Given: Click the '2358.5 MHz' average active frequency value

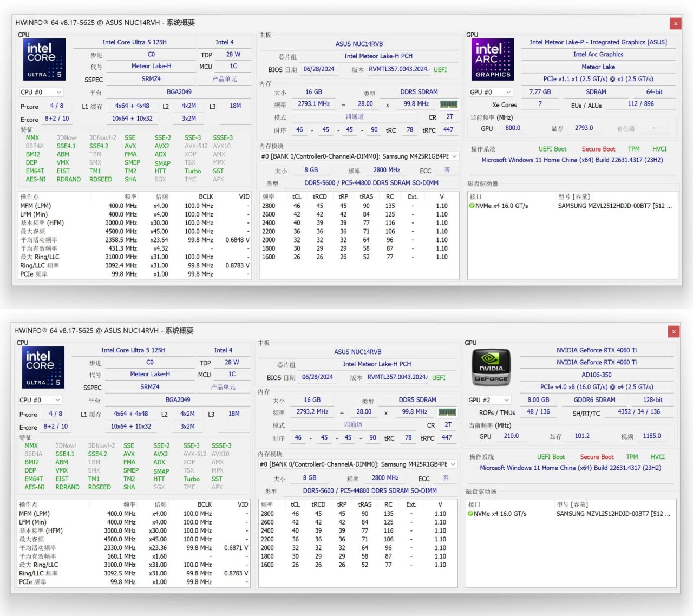Looking at the screenshot, I should [121, 240].
